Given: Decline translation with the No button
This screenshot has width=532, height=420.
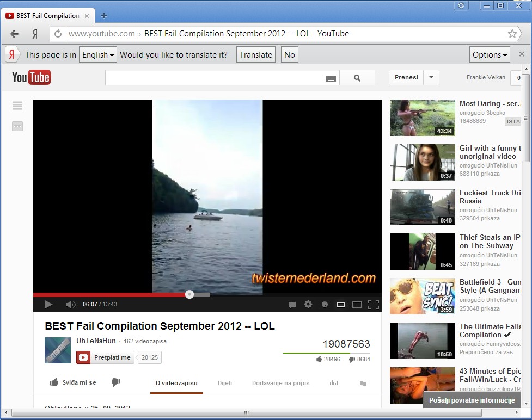Looking at the screenshot, I should [289, 54].
